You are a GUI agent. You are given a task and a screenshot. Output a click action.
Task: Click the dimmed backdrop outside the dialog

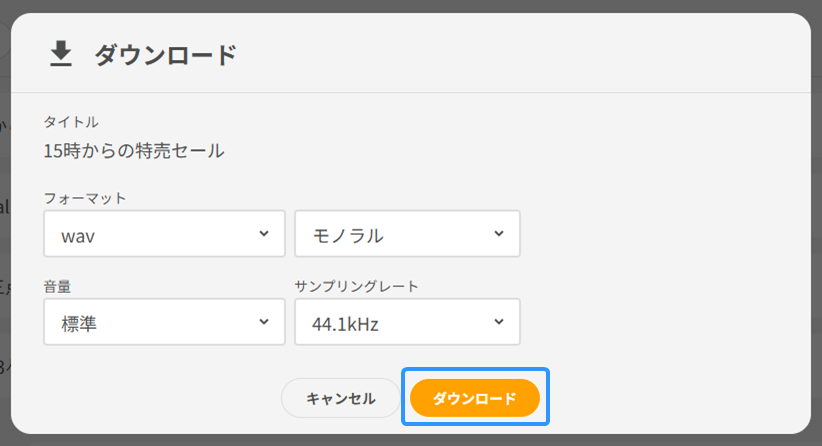click(5, 300)
